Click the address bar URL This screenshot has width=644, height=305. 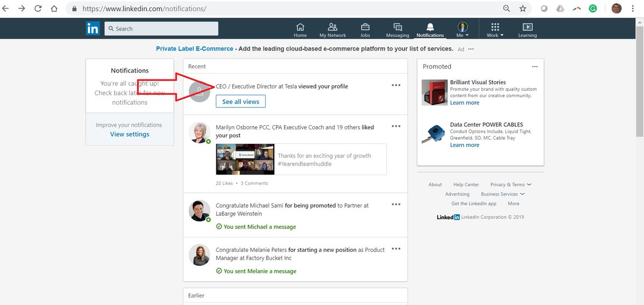point(144,9)
